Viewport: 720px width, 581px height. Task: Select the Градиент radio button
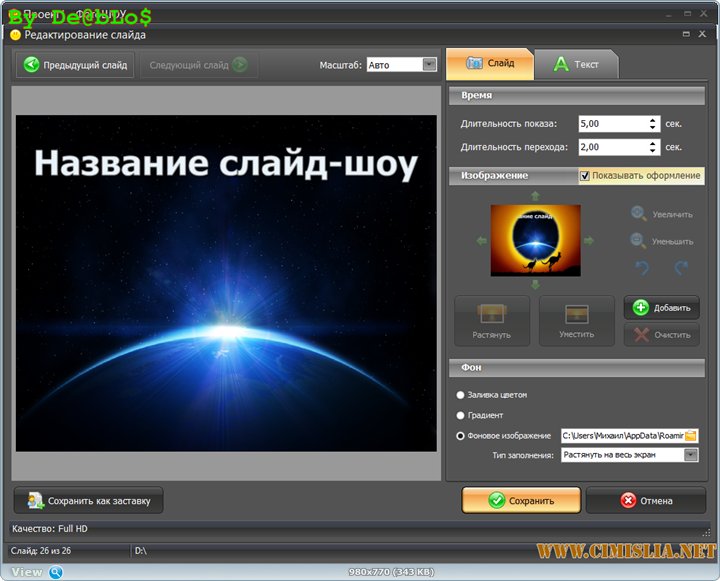[461, 415]
